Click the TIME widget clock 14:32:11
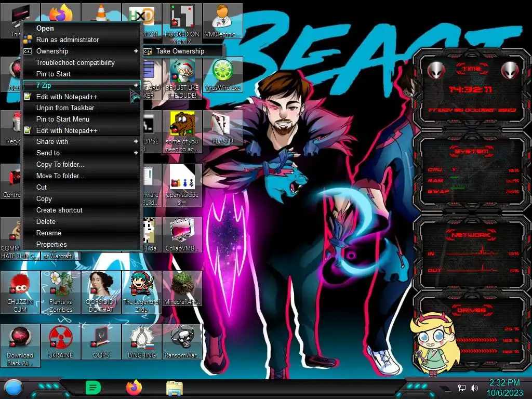The image size is (532, 399). click(x=470, y=89)
